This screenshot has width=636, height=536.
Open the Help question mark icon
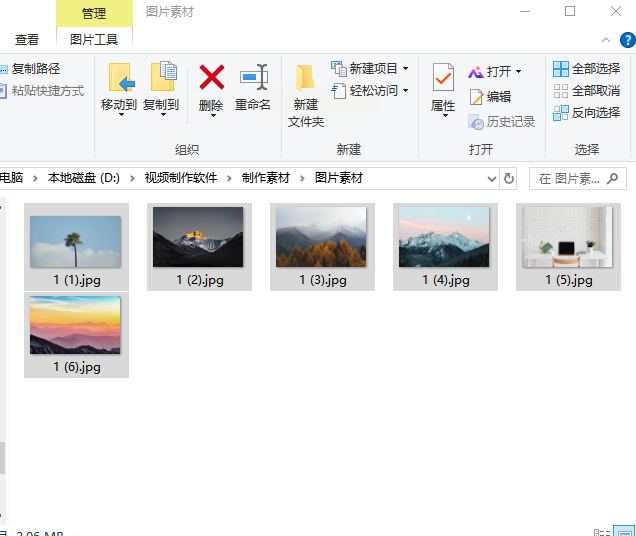[628, 40]
